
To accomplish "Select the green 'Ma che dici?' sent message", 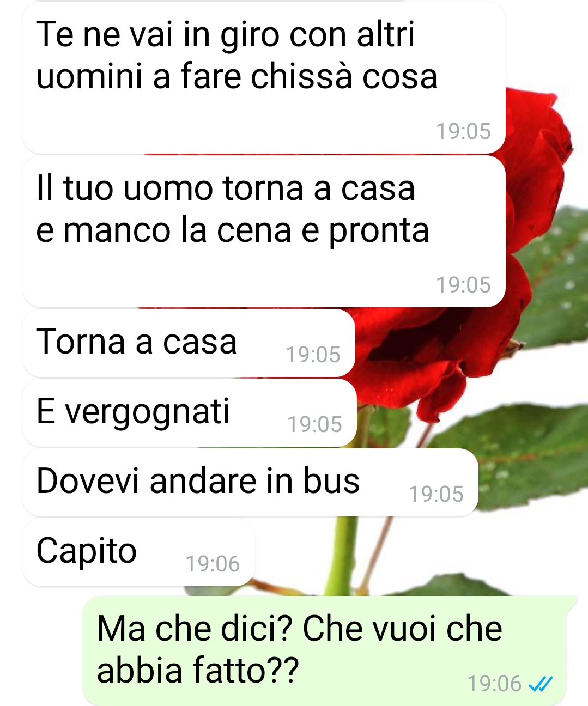I will 325,650.
